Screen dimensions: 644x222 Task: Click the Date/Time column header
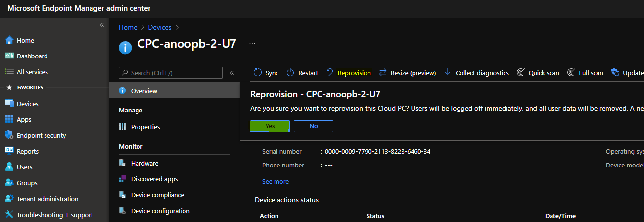point(560,216)
